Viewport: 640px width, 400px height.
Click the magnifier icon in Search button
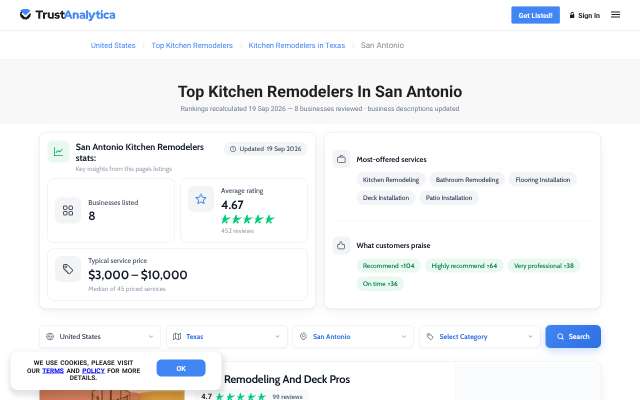(x=560, y=336)
